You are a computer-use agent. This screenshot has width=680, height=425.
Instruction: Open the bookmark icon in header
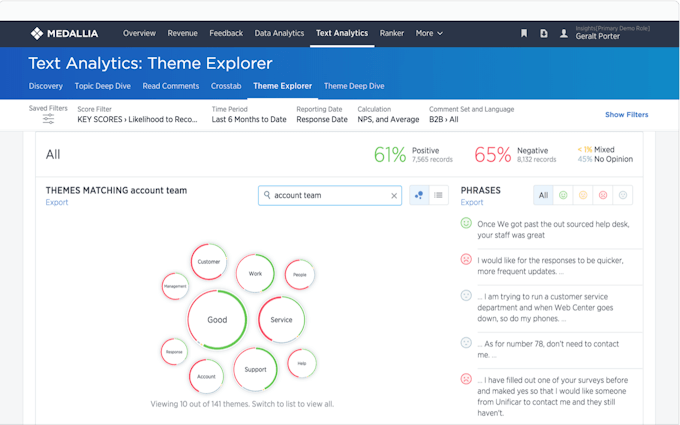point(524,33)
